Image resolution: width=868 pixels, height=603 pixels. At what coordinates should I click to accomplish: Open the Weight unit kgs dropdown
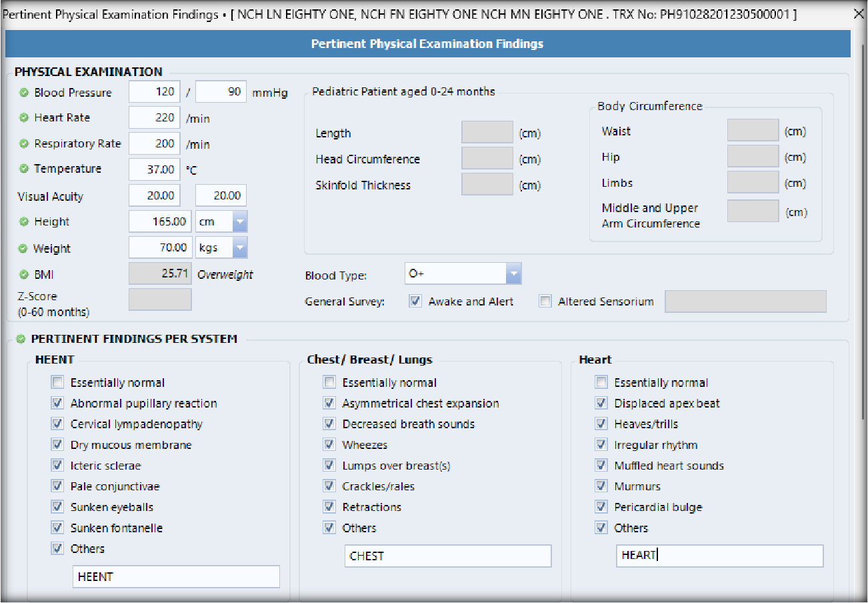[239, 248]
